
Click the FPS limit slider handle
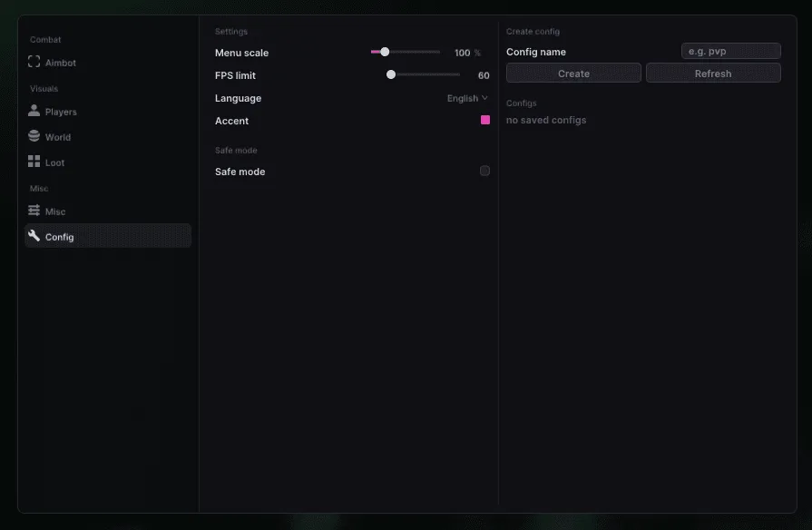(x=391, y=74)
